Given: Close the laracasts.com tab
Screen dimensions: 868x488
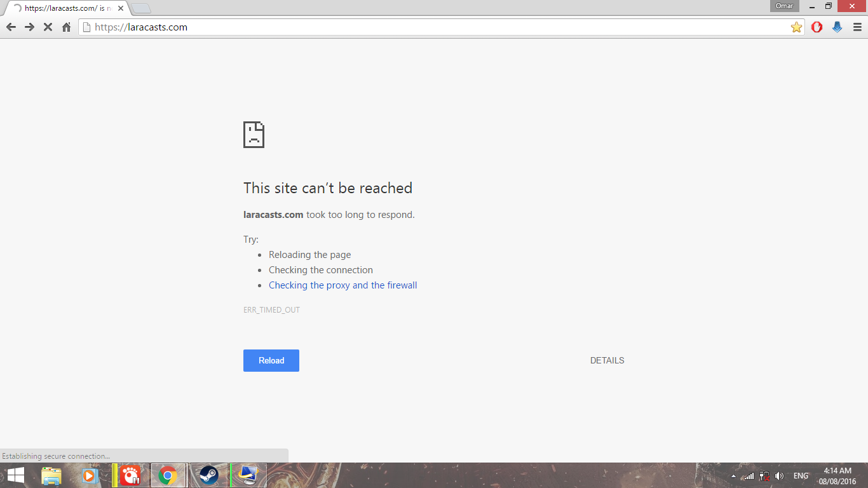Looking at the screenshot, I should pos(121,8).
